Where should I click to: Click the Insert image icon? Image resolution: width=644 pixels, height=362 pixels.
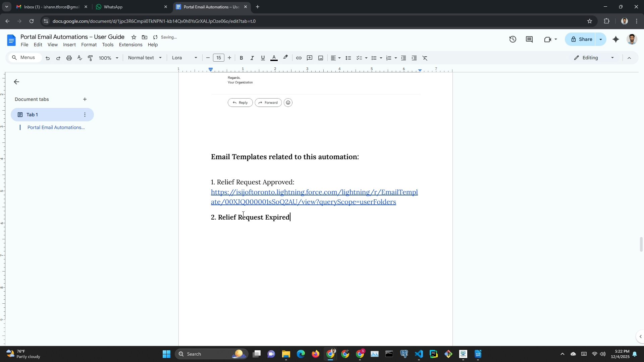(x=321, y=58)
